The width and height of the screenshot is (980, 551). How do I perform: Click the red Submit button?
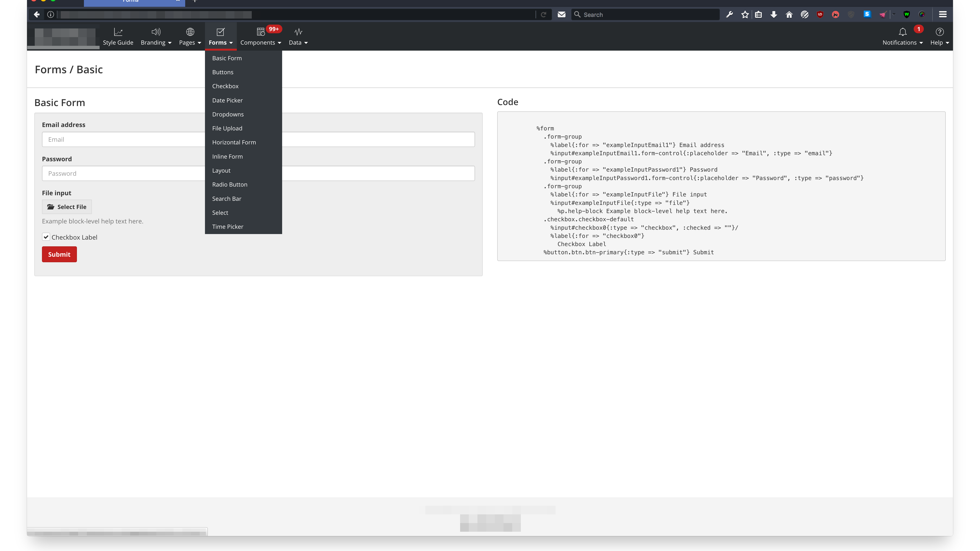click(59, 254)
